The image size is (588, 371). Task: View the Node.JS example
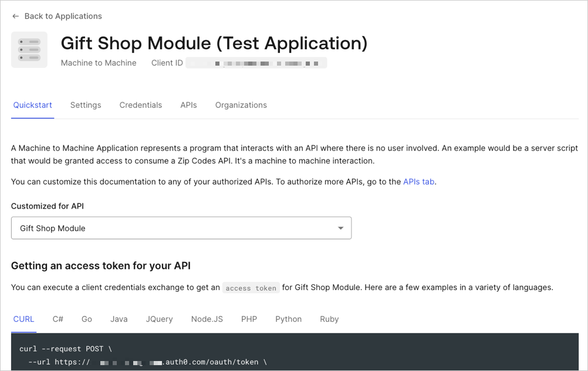(x=207, y=319)
